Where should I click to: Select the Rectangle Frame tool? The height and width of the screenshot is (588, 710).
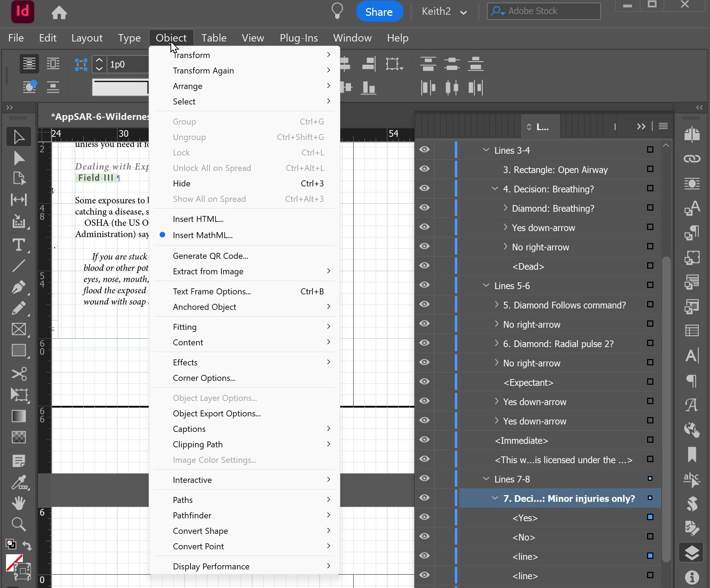click(18, 330)
